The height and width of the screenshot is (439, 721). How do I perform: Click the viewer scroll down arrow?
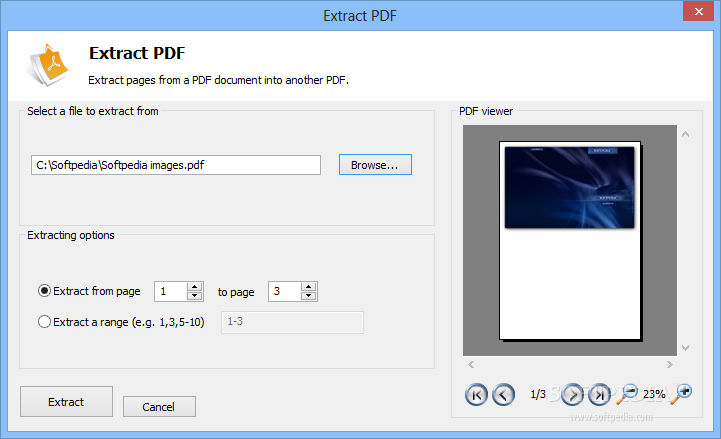click(x=686, y=348)
